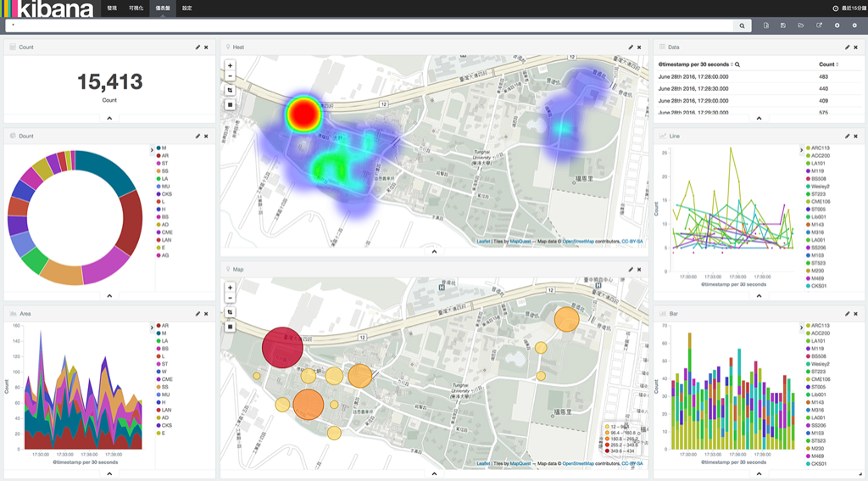Image resolution: width=868 pixels, height=481 pixels.
Task: Click the save dashboard icon in toolbar
Action: [x=783, y=25]
